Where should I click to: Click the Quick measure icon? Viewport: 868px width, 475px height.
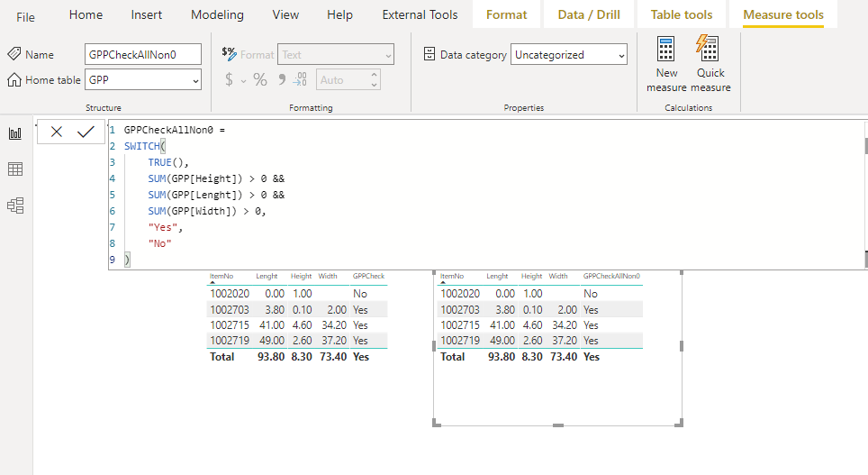pyautogui.click(x=708, y=48)
